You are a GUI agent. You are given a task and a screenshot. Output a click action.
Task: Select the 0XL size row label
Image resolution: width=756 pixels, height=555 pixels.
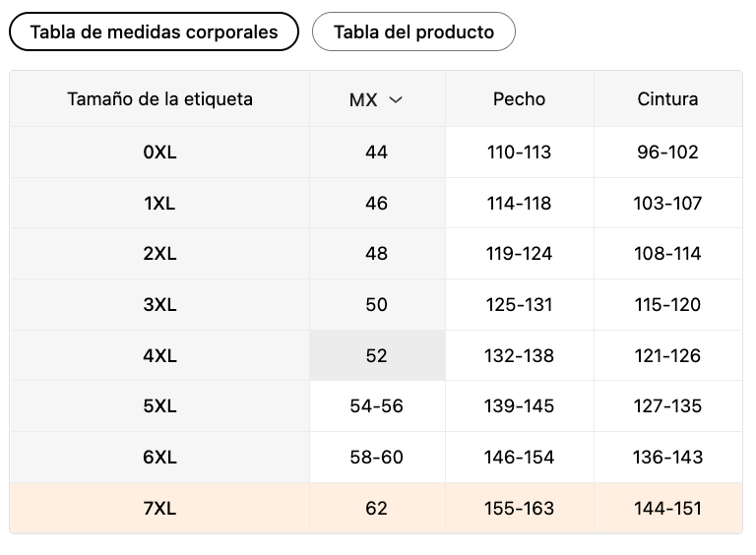[x=159, y=152]
